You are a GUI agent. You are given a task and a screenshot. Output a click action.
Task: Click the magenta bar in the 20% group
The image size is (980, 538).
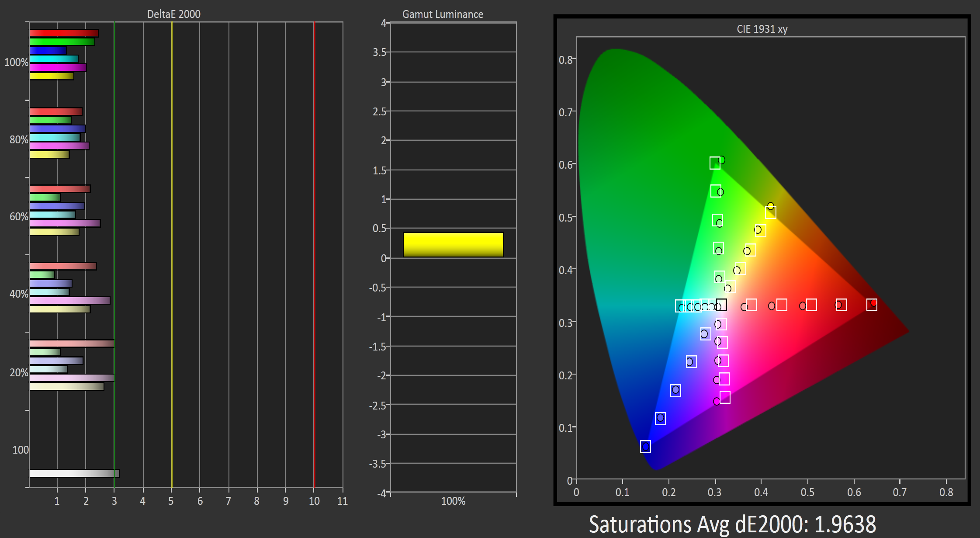click(72, 378)
